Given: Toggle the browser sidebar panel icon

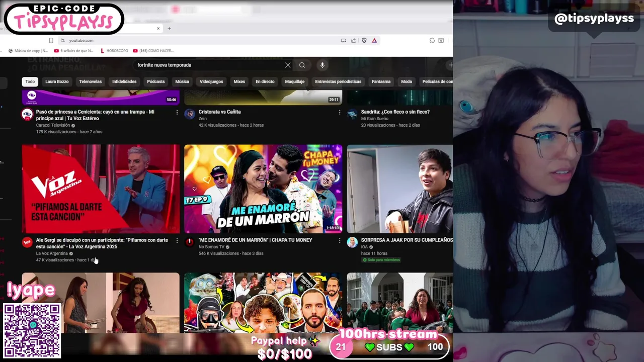Looking at the screenshot, I should 441,40.
